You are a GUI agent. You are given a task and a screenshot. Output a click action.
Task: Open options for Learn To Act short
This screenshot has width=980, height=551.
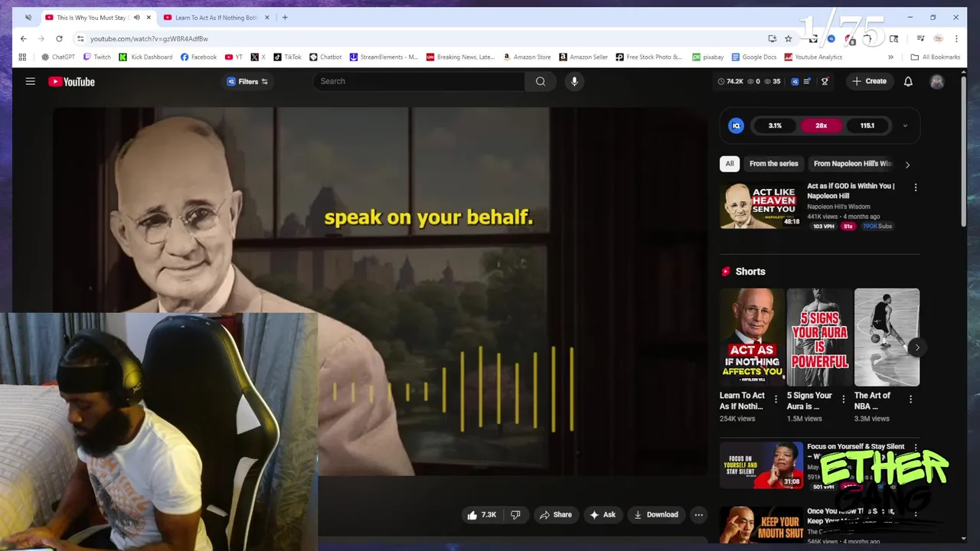click(776, 399)
